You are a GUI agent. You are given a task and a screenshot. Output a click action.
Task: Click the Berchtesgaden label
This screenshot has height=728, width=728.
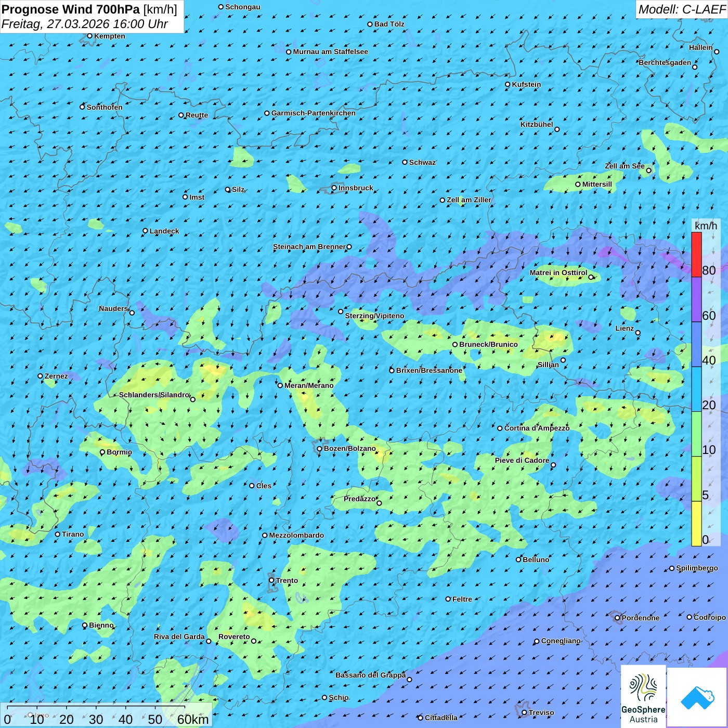click(x=665, y=62)
